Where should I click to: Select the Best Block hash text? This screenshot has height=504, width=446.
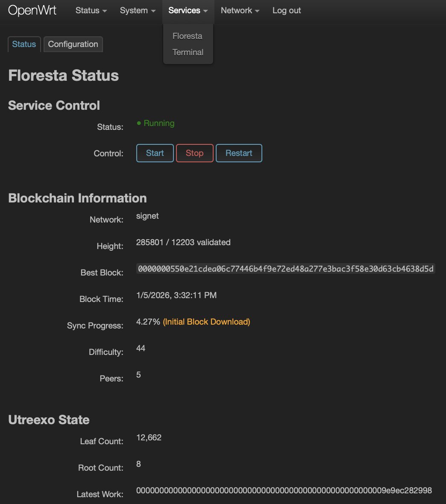pos(285,269)
